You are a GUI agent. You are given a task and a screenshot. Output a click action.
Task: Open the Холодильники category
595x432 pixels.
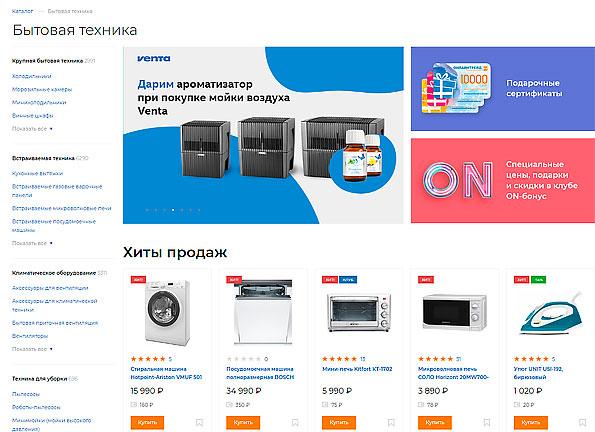[x=31, y=76]
